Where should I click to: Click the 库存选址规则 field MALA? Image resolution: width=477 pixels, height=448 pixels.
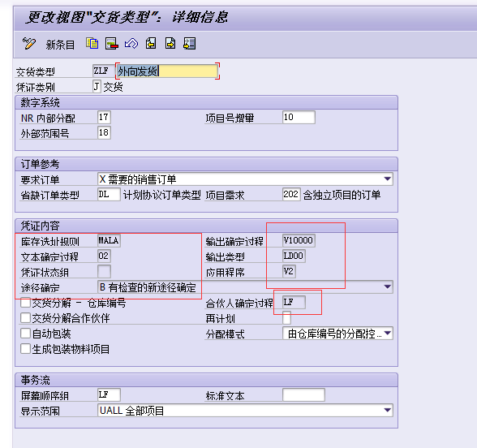pos(109,240)
